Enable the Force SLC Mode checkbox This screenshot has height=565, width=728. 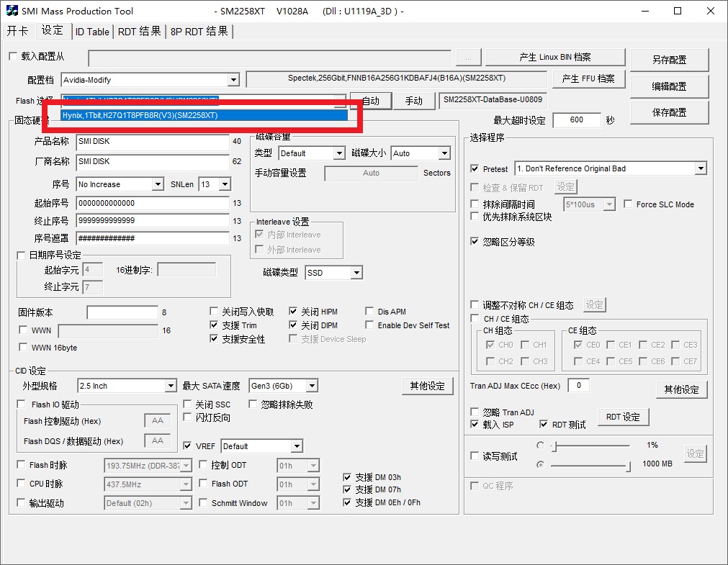628,204
